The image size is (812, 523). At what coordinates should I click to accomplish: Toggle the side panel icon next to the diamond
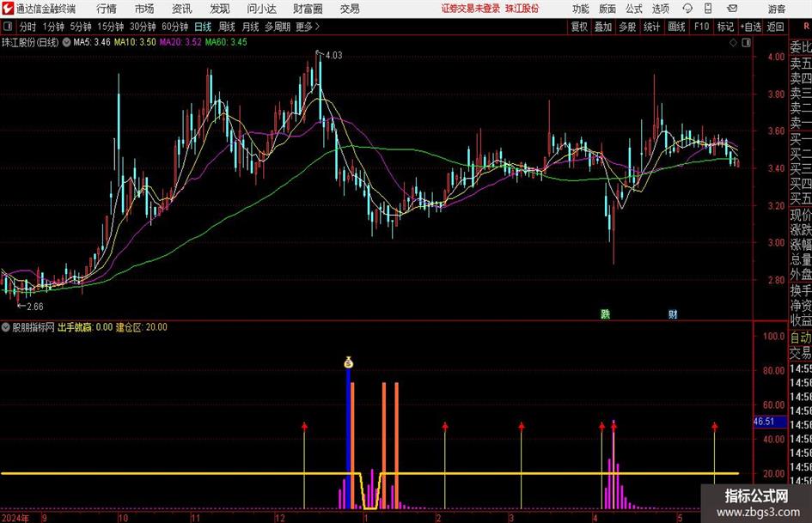(746, 43)
